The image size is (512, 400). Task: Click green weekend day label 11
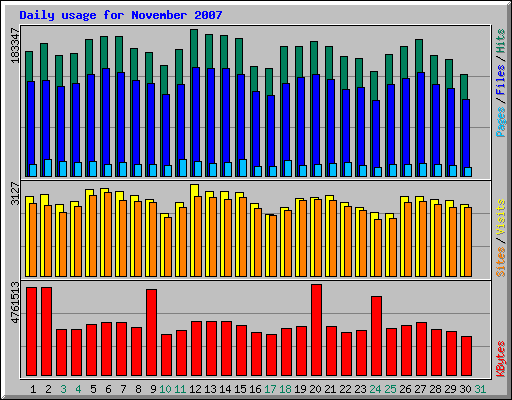pos(180,389)
